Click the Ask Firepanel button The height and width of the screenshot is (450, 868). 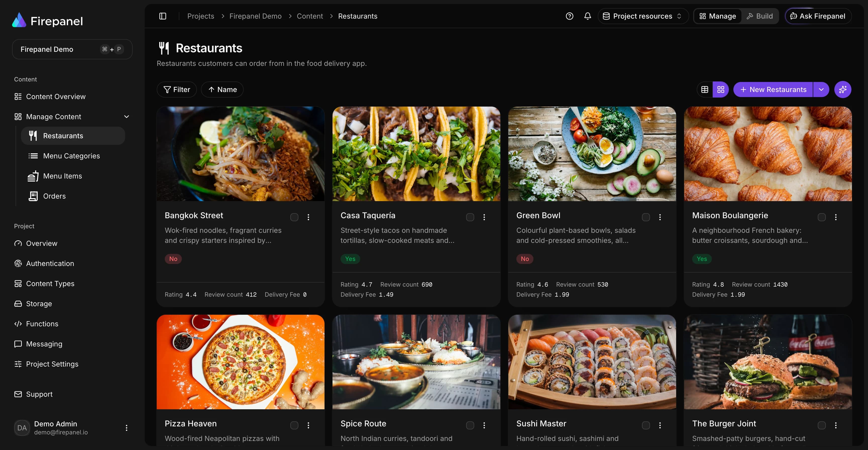pyautogui.click(x=818, y=16)
